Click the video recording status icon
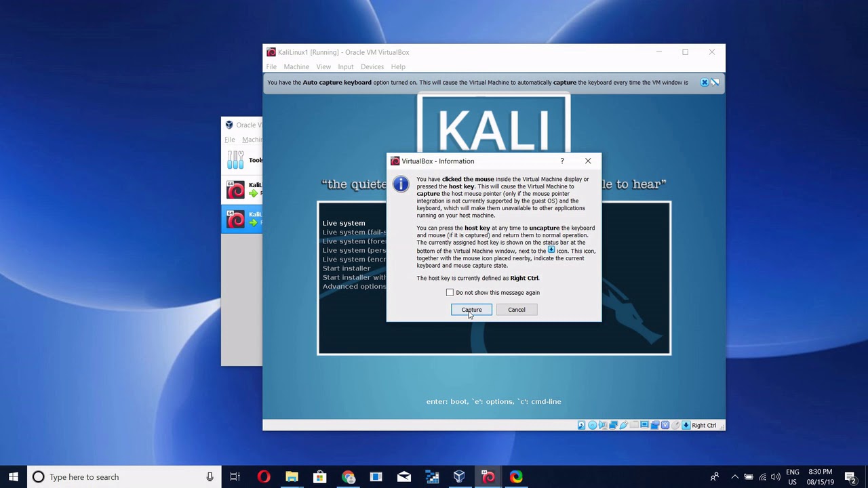Screen dimensions: 868x488 655,425
